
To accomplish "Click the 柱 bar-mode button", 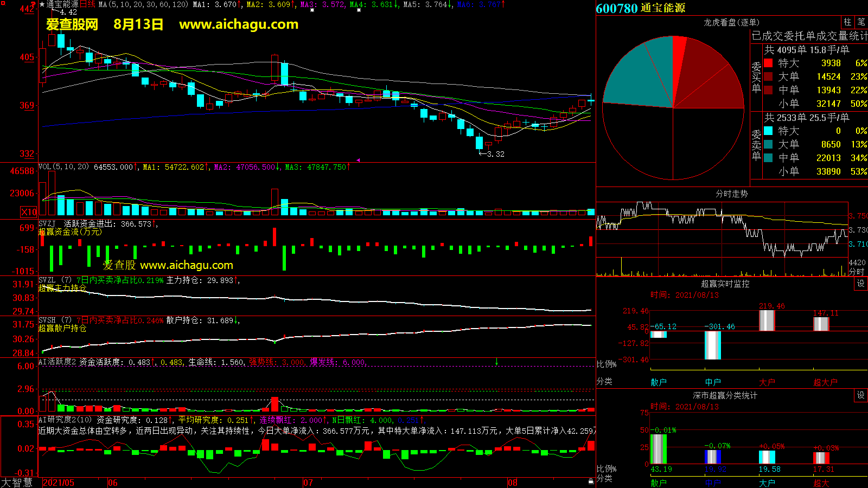I will 847,22.
